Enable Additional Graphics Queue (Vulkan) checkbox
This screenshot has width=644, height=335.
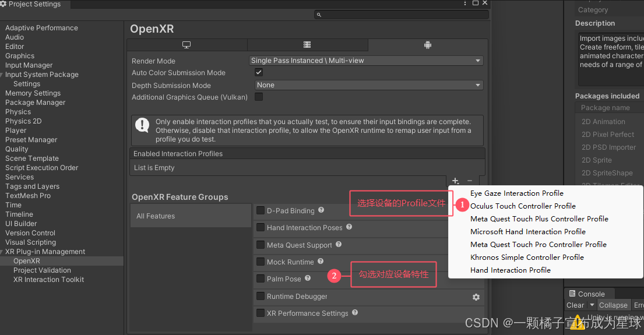pyautogui.click(x=259, y=97)
